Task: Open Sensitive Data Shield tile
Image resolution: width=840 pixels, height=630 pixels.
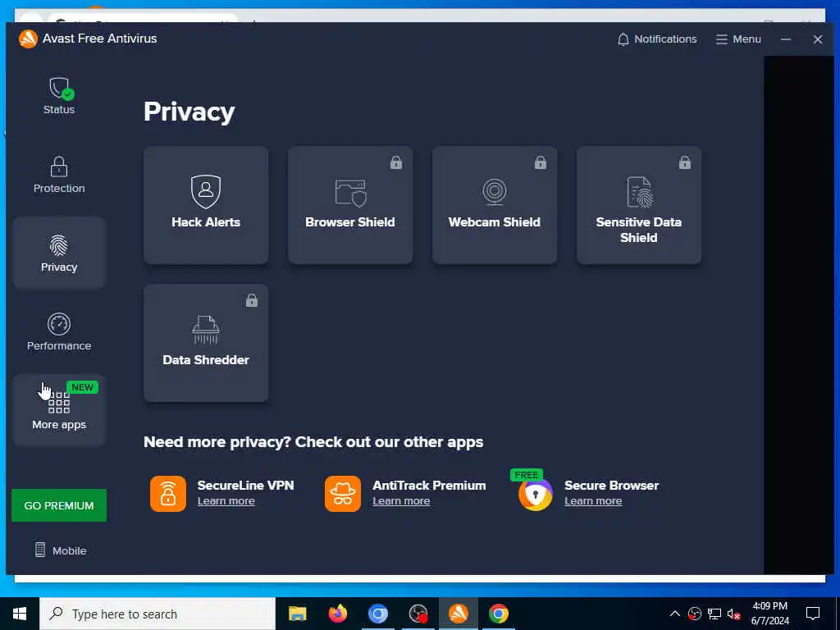Action: click(638, 205)
